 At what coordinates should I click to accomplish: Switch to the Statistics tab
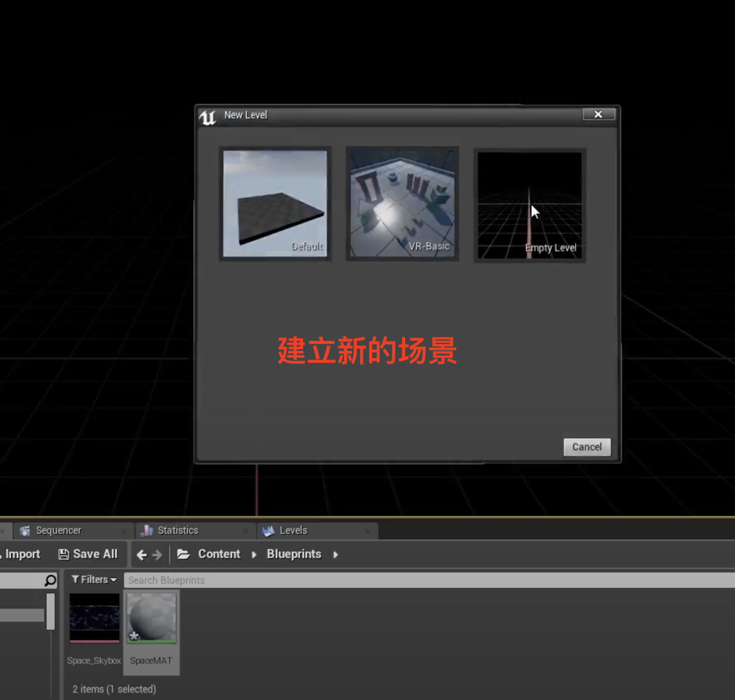tap(178, 530)
